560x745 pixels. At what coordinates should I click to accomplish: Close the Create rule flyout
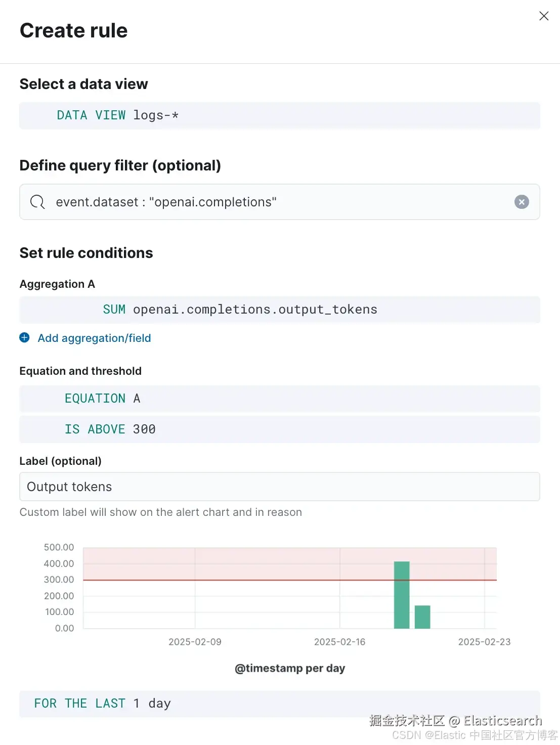click(x=544, y=16)
